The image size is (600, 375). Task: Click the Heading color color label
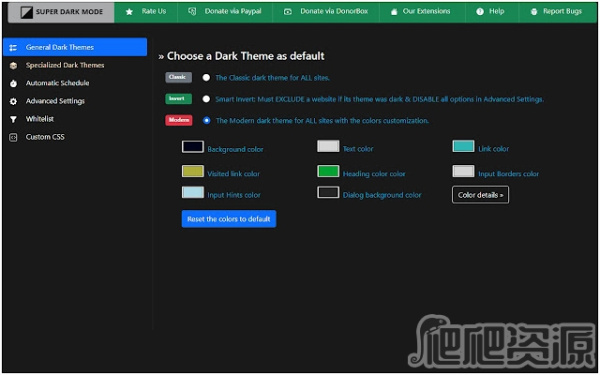(x=374, y=174)
